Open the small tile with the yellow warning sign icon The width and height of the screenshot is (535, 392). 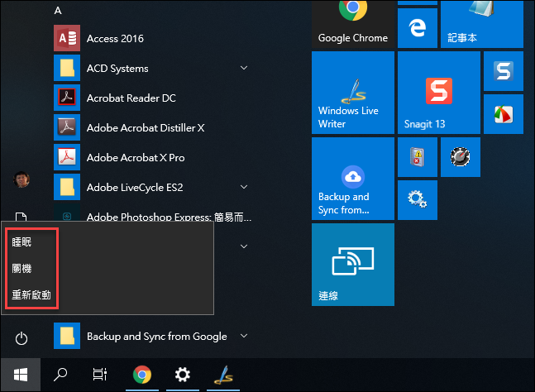(418, 157)
